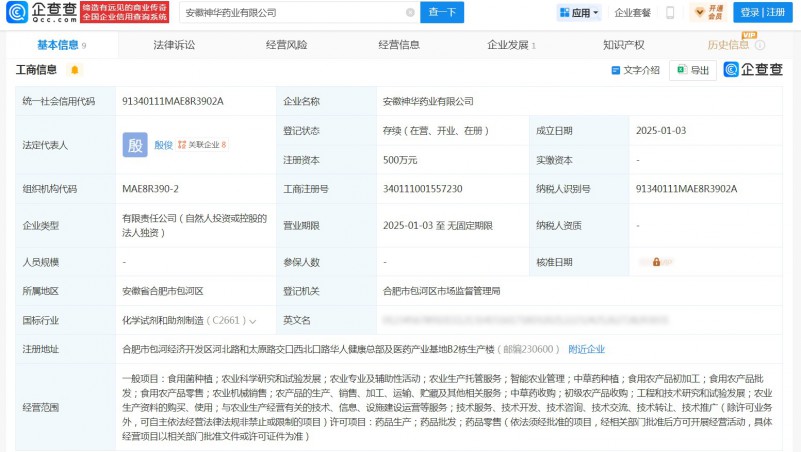Open the 应用 dropdown menu
Image resolution: width=801 pixels, height=452 pixels.
point(579,13)
